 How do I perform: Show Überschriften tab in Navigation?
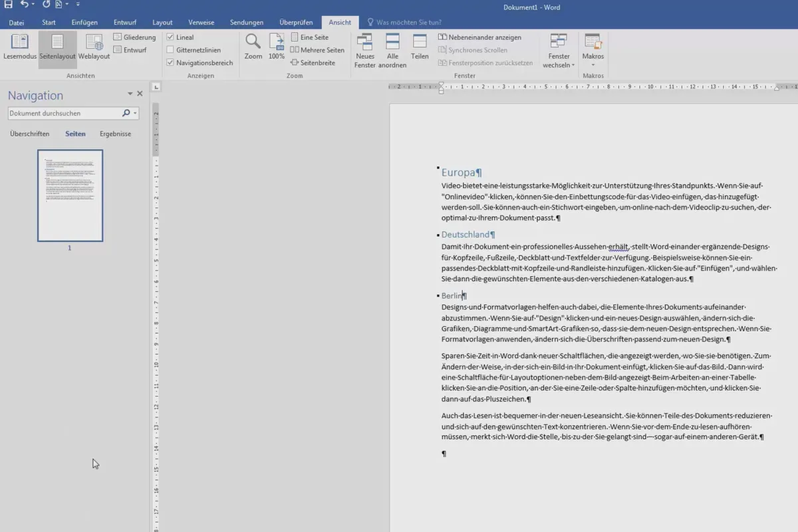point(30,134)
